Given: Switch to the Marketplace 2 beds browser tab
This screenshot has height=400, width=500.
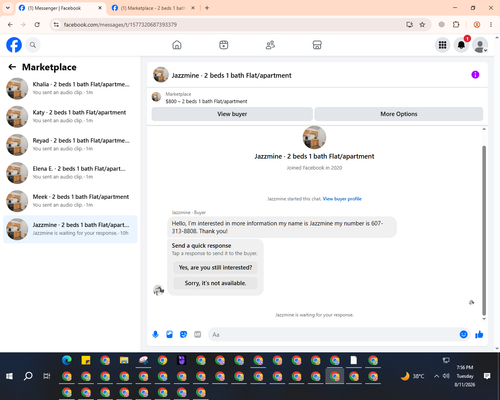Looking at the screenshot, I should [153, 8].
